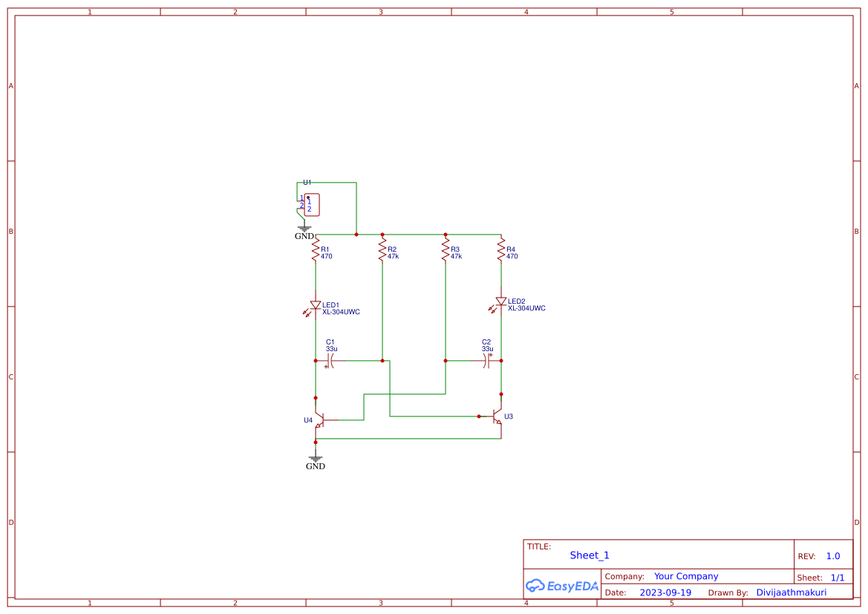Select the Sheet_1 title text
This screenshot has width=868, height=614.
[589, 555]
